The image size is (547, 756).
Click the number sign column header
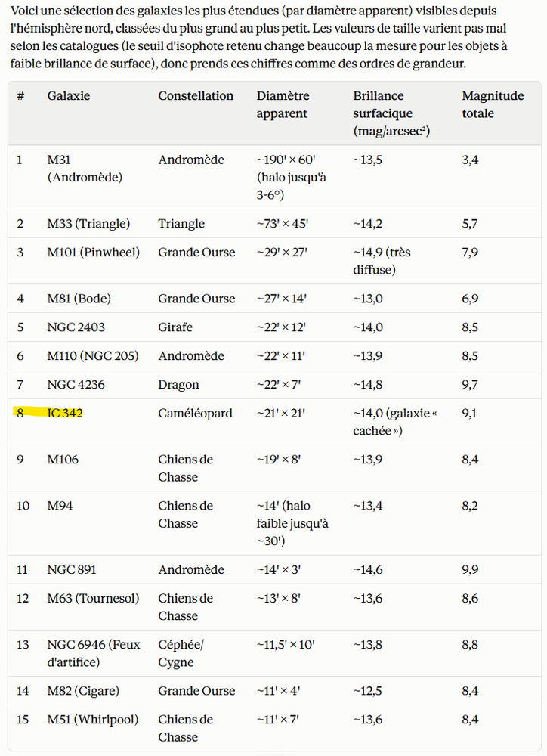(x=20, y=95)
